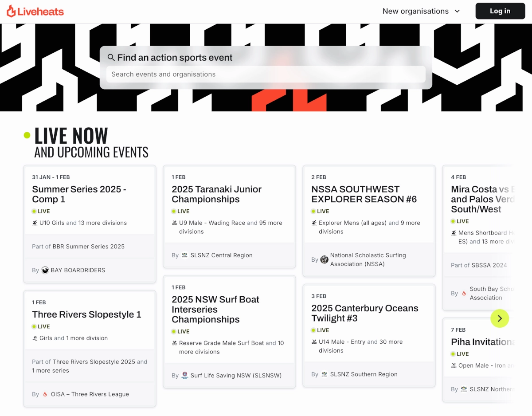Open SLSNZ Southern Region organisation

coord(364,374)
